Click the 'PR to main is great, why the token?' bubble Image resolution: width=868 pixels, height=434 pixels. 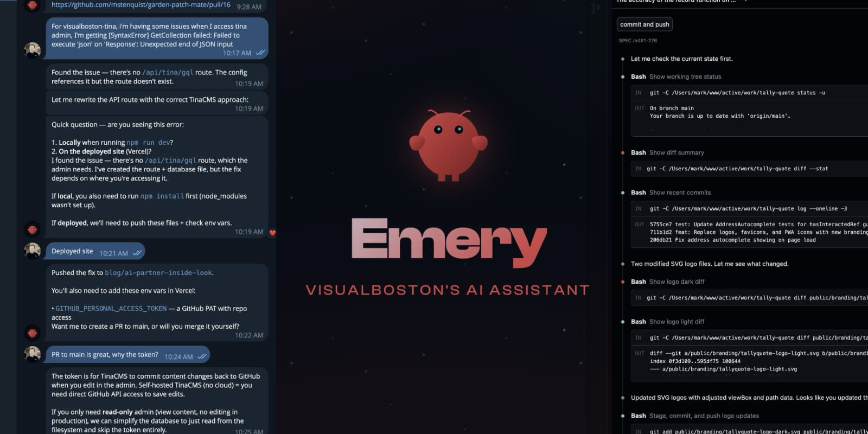[x=128, y=354]
